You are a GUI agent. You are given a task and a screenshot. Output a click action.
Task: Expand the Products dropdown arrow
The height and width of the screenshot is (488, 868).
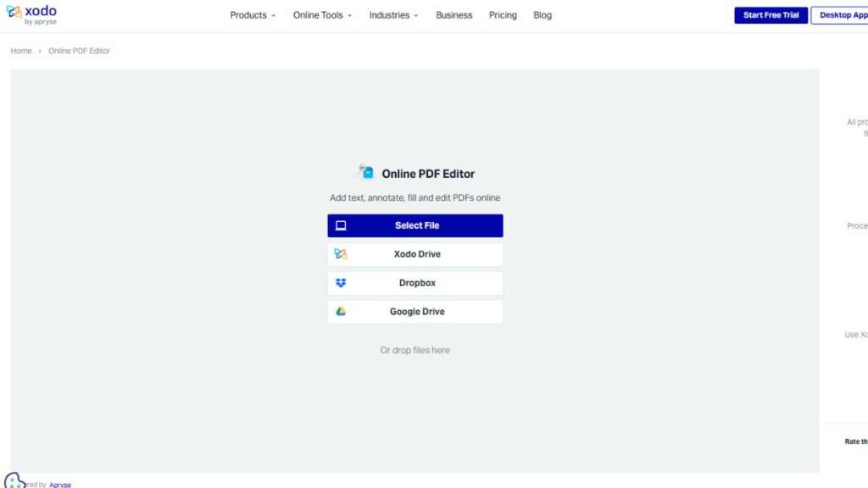pos(274,15)
